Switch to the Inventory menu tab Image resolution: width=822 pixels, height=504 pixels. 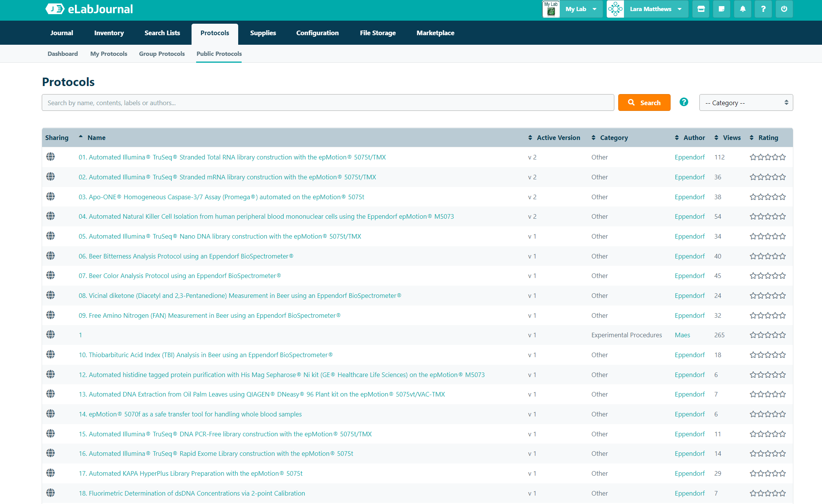click(109, 33)
